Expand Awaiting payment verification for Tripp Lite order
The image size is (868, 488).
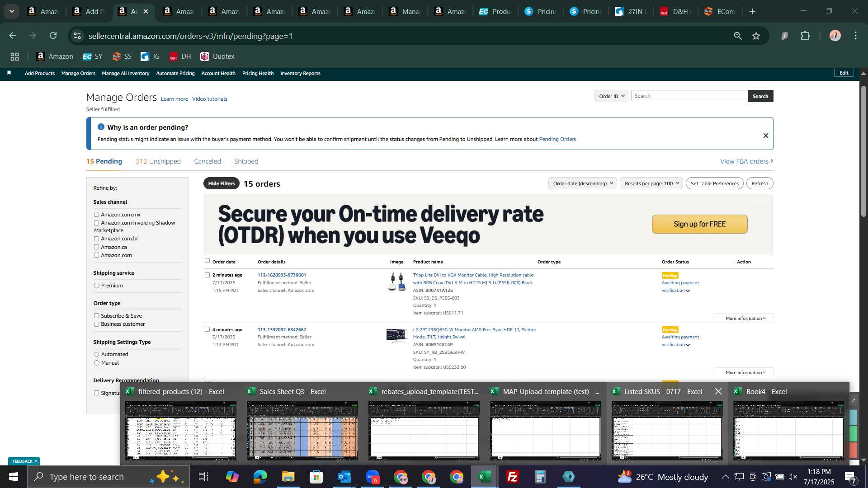688,291
